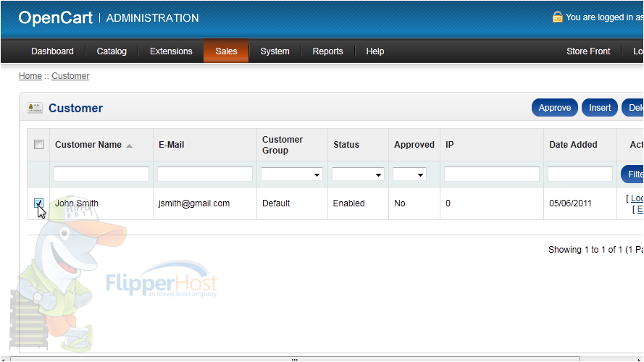
Task: Open the Dashboard menu
Action: click(x=52, y=51)
